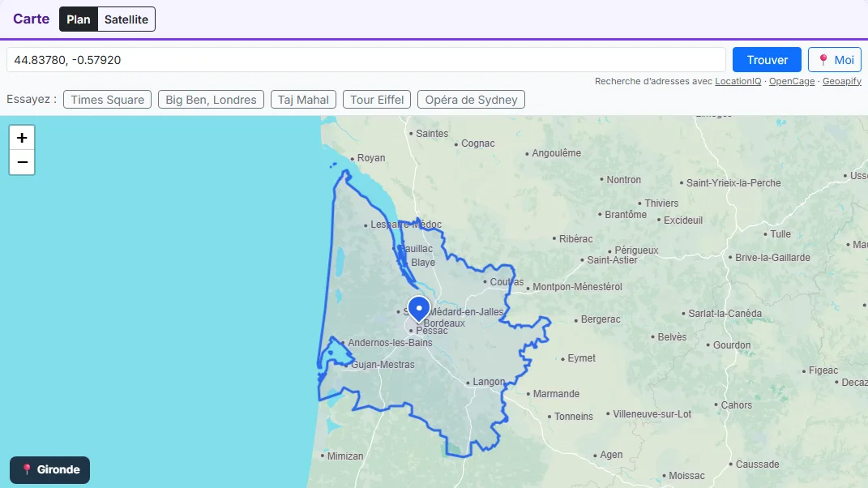Click the Sarlat-la-Canéda label
The width and height of the screenshot is (868, 488).
pyautogui.click(x=725, y=314)
